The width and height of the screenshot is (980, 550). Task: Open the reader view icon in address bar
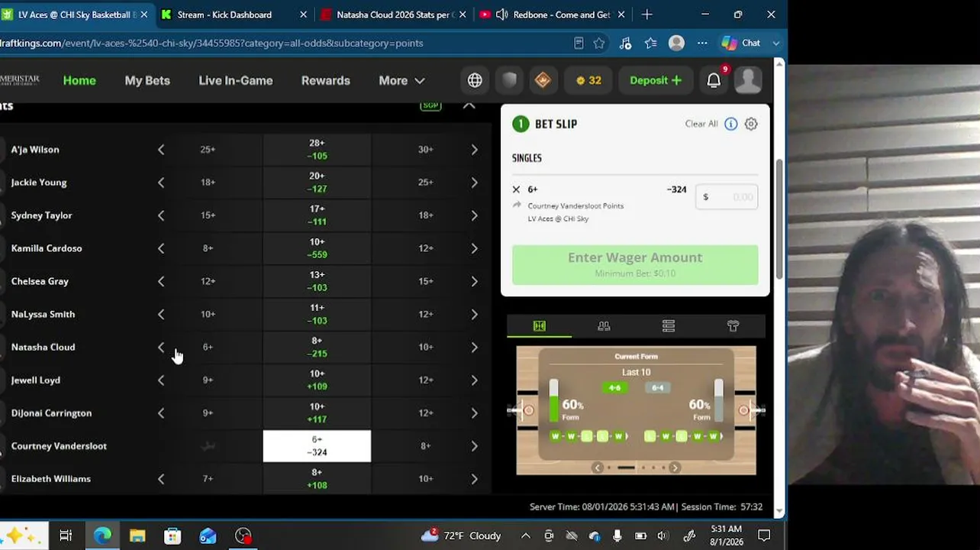[x=579, y=43]
